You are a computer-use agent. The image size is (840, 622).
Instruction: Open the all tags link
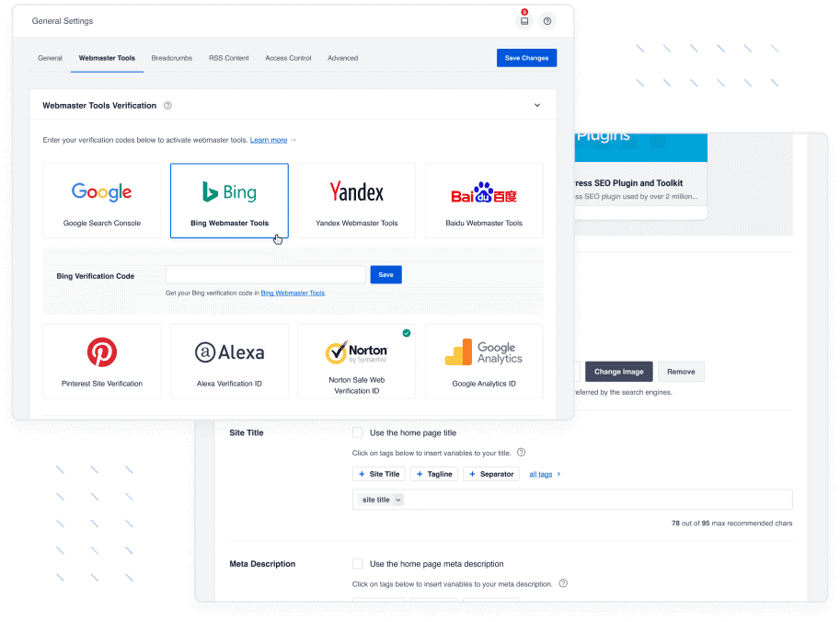click(541, 474)
